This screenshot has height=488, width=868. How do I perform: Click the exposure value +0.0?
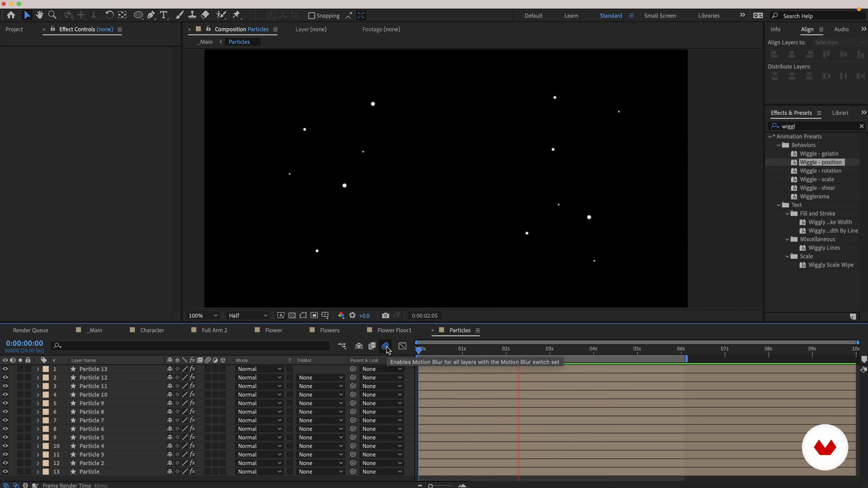click(x=364, y=316)
